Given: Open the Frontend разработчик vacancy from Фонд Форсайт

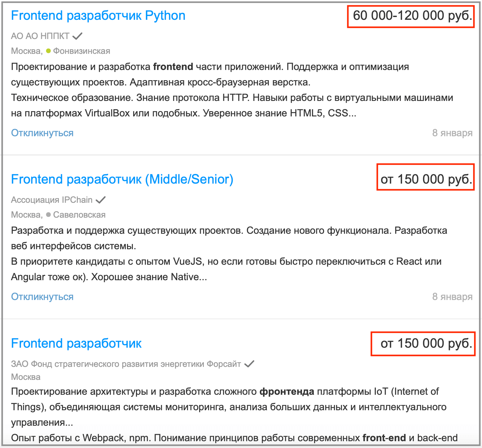Looking at the screenshot, I should [76, 343].
